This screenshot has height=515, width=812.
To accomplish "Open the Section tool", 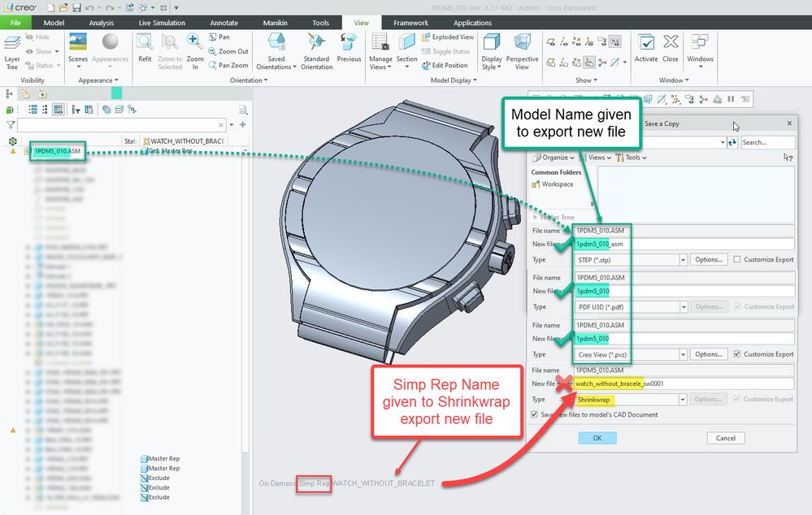I will click(x=406, y=50).
